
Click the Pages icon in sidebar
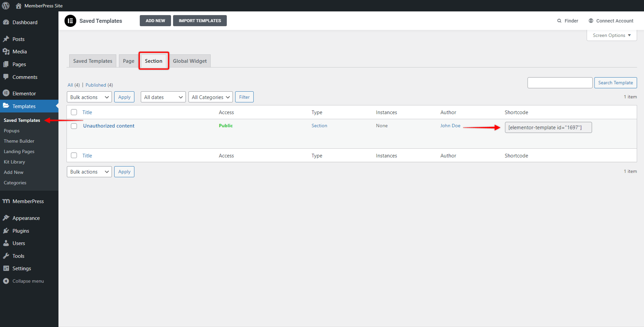(6, 64)
